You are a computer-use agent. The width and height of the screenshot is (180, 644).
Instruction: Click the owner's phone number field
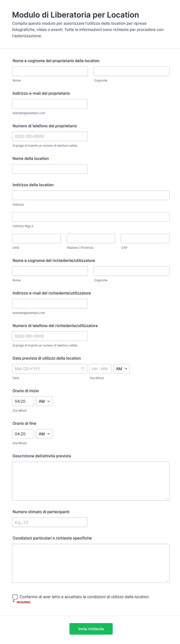pyautogui.click(x=50, y=136)
